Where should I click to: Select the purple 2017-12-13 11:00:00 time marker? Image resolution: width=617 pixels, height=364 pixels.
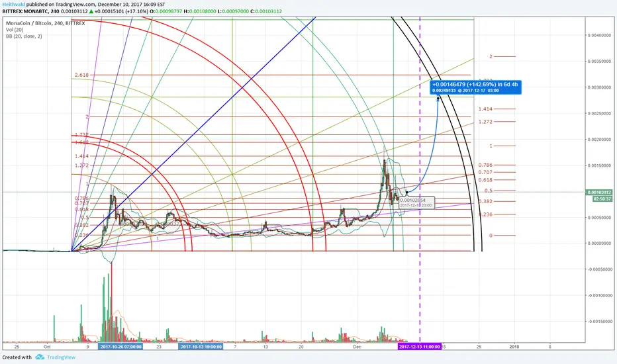pos(420,347)
